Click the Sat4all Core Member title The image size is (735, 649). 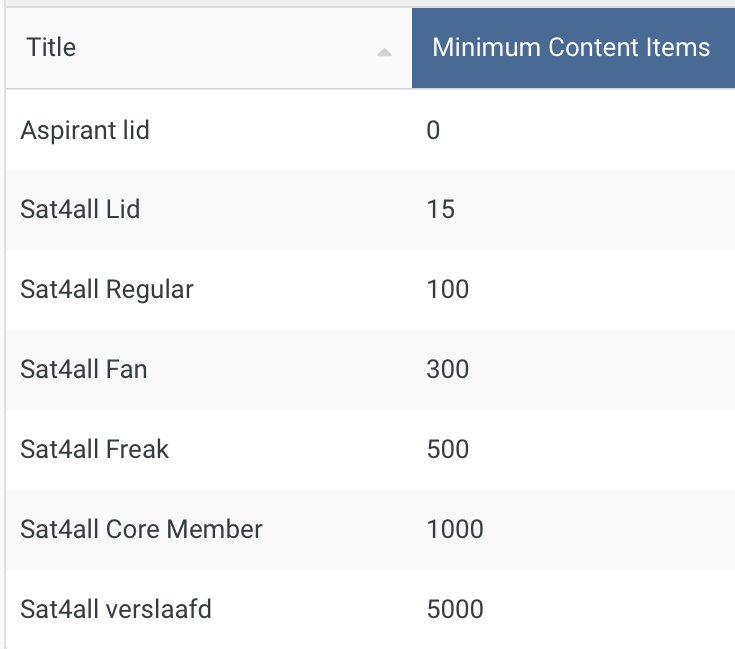click(x=141, y=530)
